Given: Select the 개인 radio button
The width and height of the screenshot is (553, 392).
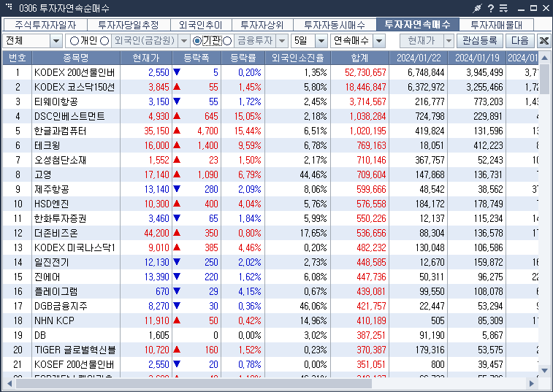Looking at the screenshot, I should click(75, 41).
